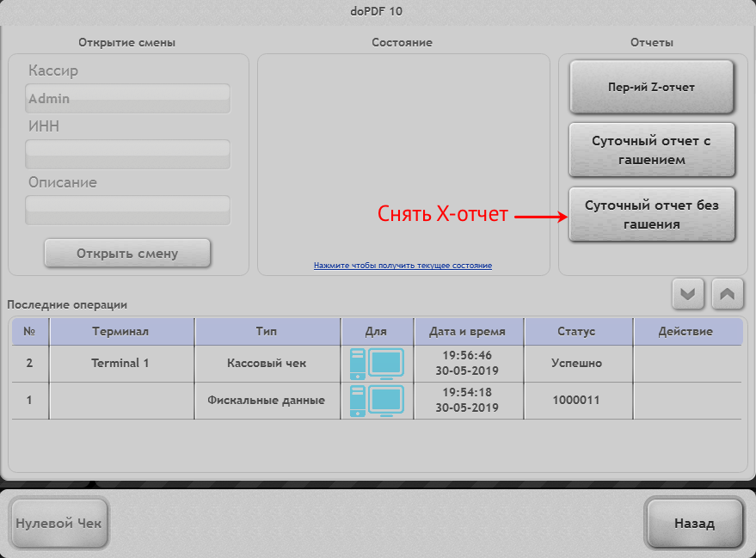Click row number 2 cell
The width and height of the screenshot is (756, 558).
coord(30,364)
